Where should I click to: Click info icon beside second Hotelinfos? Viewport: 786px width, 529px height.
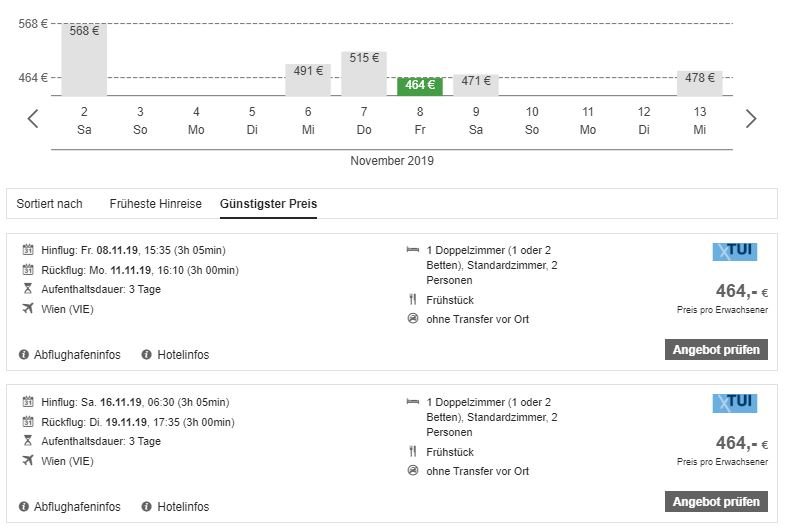coord(147,507)
